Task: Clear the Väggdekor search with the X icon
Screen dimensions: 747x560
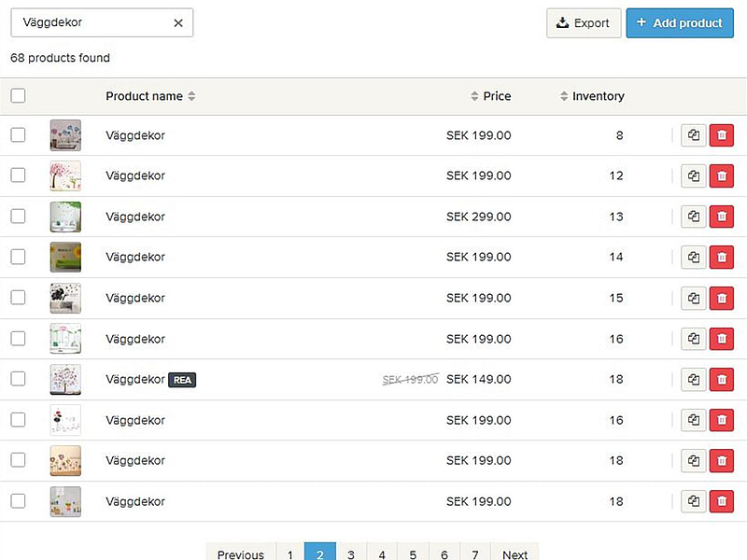Action: coord(178,23)
